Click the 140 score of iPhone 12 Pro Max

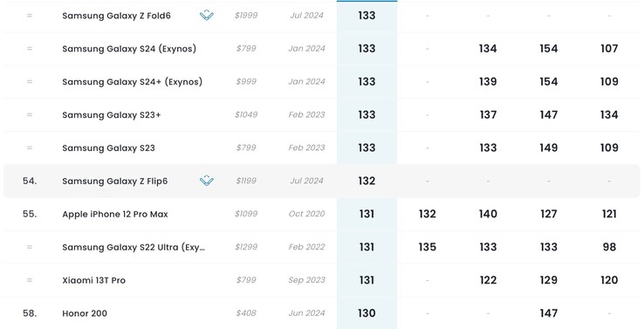click(488, 214)
